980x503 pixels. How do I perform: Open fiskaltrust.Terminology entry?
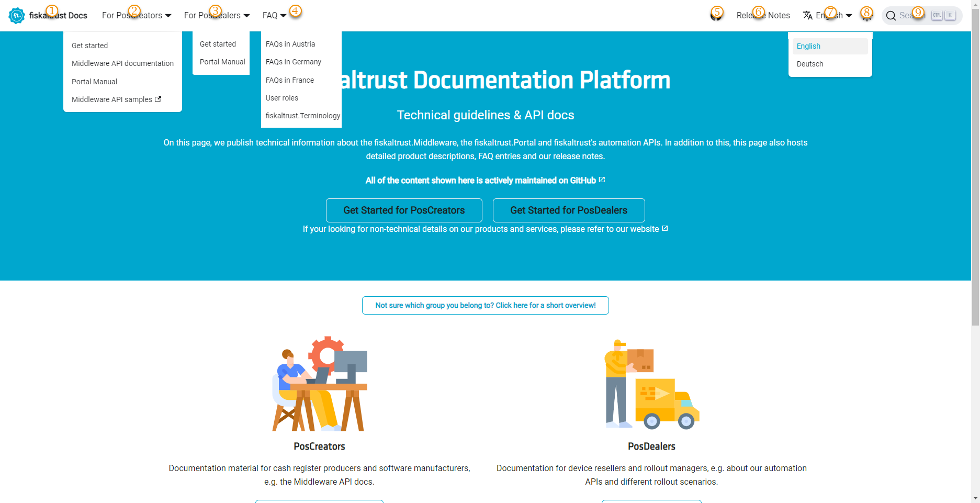[302, 116]
